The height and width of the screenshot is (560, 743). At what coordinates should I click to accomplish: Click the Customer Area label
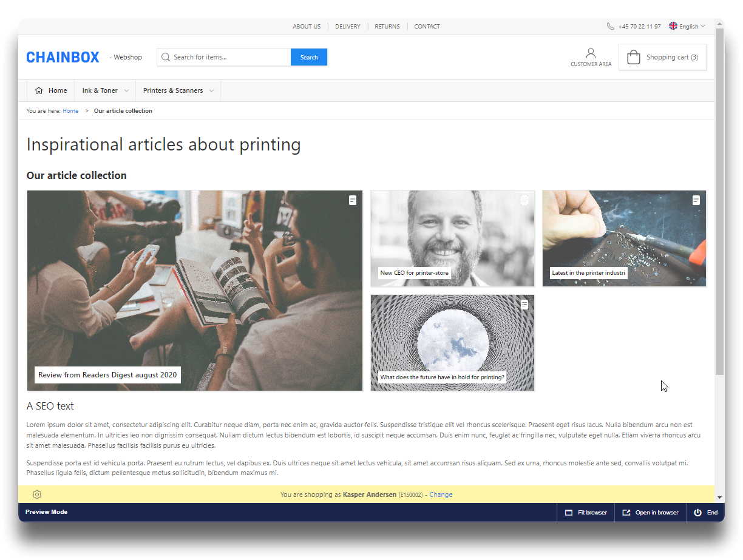click(x=591, y=64)
